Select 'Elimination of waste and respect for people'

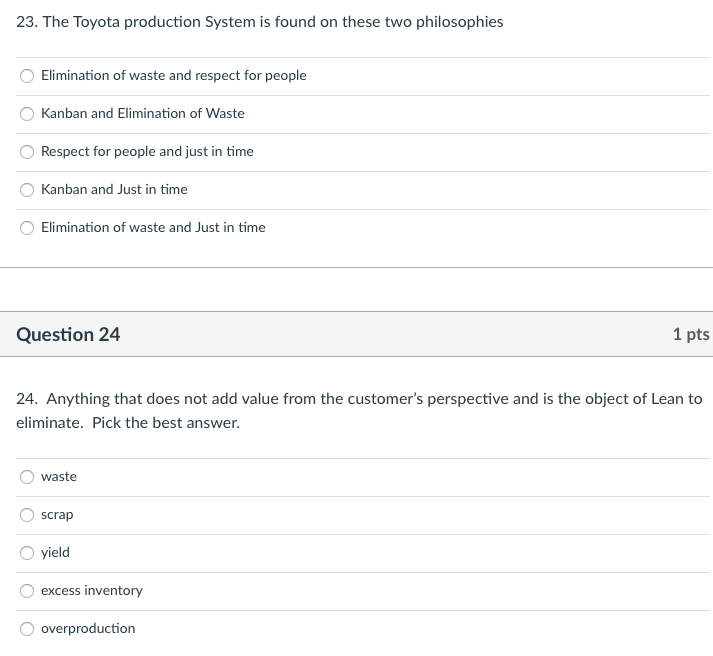click(x=27, y=76)
